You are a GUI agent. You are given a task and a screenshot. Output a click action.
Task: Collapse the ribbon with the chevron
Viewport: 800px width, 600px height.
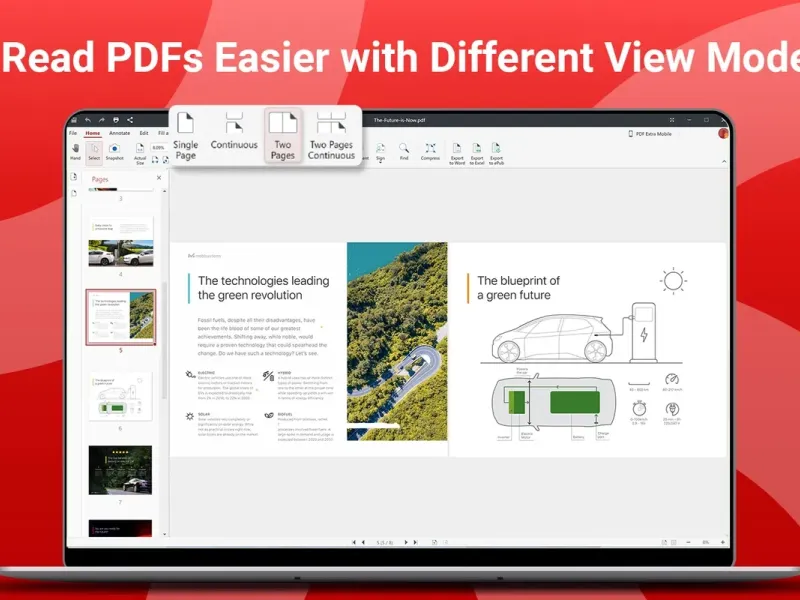pyautogui.click(x=724, y=161)
